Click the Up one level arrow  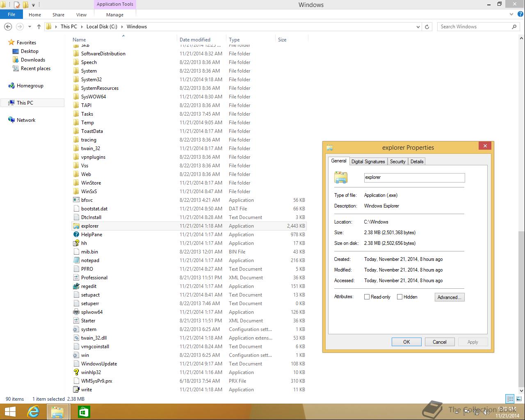click(39, 27)
